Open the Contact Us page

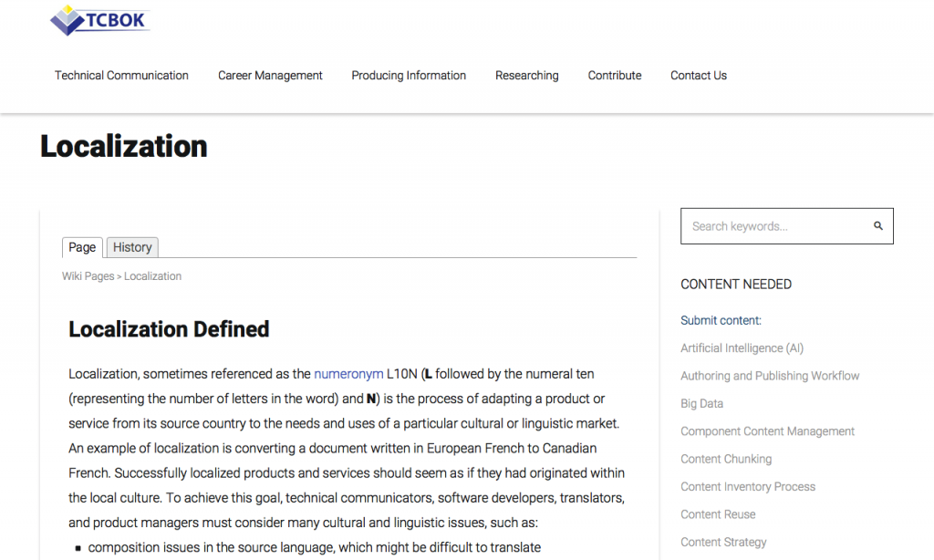698,76
